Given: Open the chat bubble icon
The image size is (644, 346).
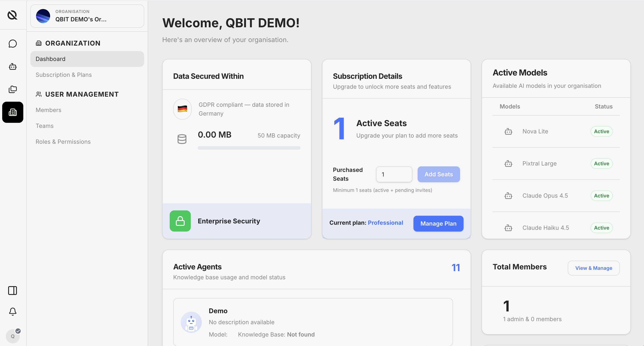Looking at the screenshot, I should pos(13,44).
